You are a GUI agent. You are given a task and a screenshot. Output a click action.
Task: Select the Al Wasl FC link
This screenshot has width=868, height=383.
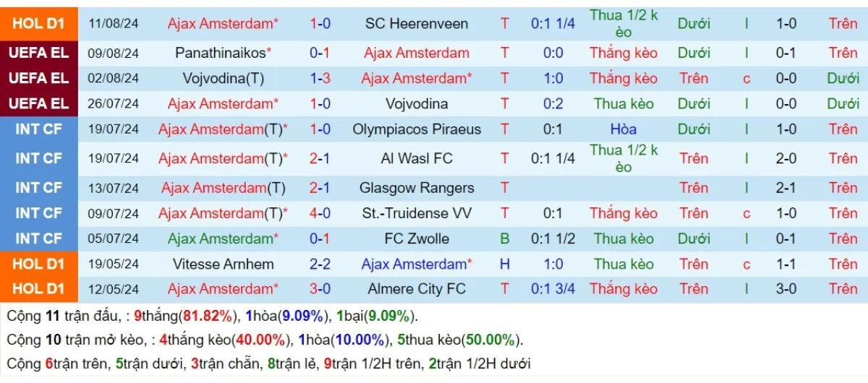tap(416, 158)
